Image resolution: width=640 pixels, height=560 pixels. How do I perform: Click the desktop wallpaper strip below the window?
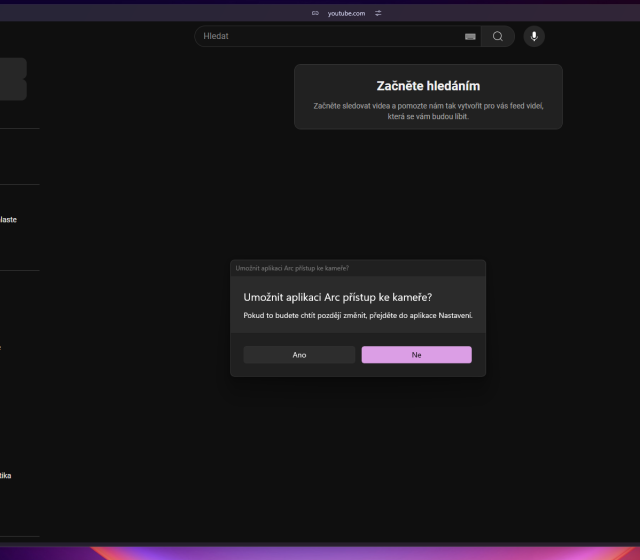[x=320, y=552]
